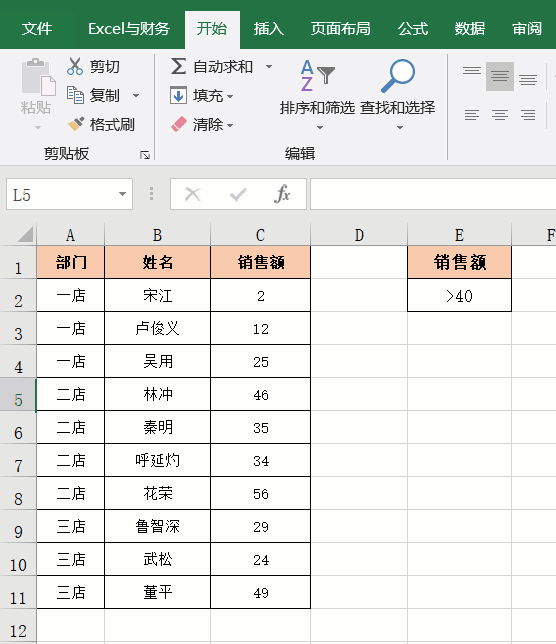556x644 pixels.
Task: Select header cell 姓名
Action: pos(158,262)
